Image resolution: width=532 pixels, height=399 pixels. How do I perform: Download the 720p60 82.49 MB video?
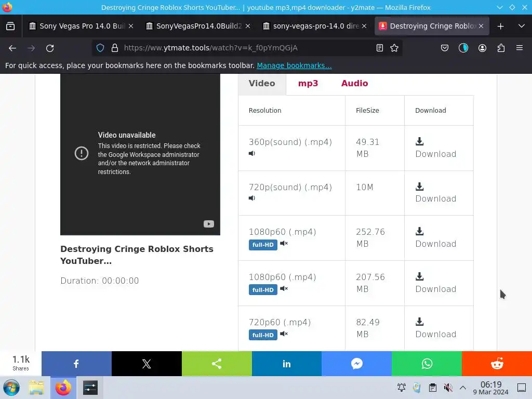(436, 328)
